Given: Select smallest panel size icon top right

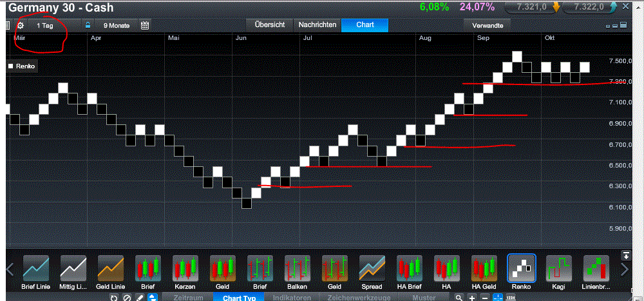Looking at the screenshot, I should tap(608, 26).
